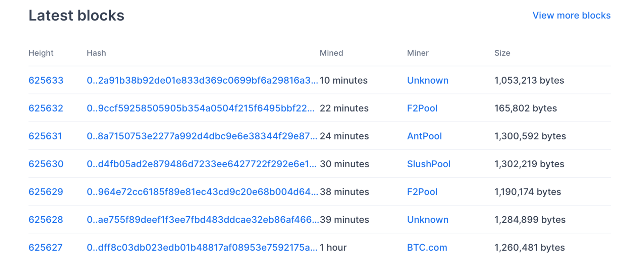644x260 pixels.
Task: Open hash starting with 0..d4fb05ad
Action: (x=201, y=164)
